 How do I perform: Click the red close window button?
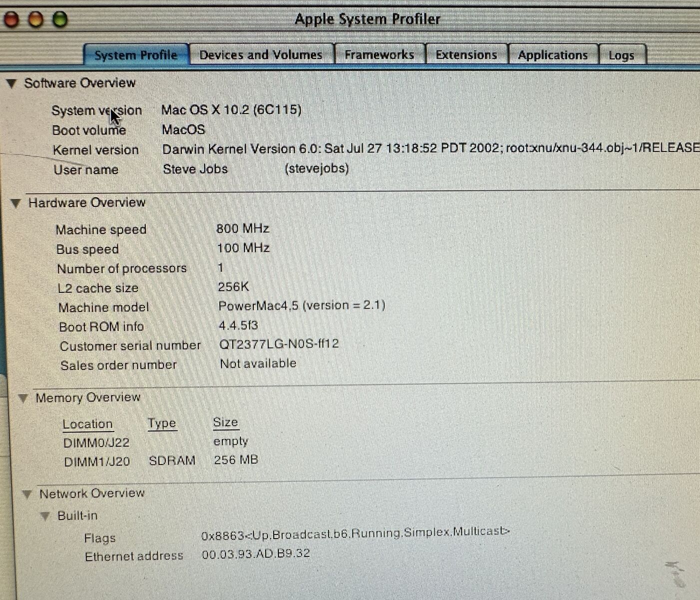[x=11, y=20]
